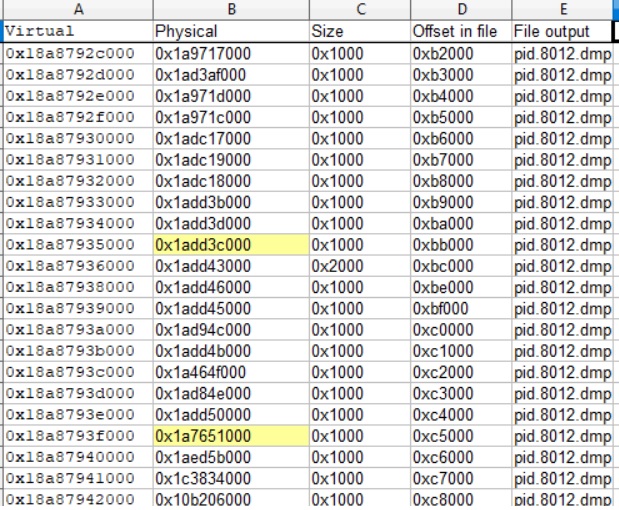Select offset cell 0xb2000

(461, 53)
